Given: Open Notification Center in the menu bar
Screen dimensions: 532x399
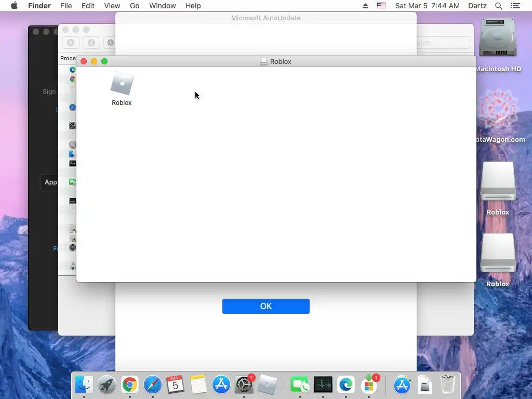Looking at the screenshot, I should pyautogui.click(x=515, y=6).
